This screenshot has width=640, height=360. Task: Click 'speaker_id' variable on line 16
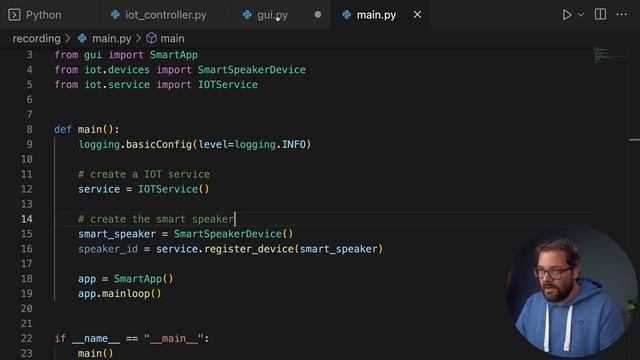point(108,249)
